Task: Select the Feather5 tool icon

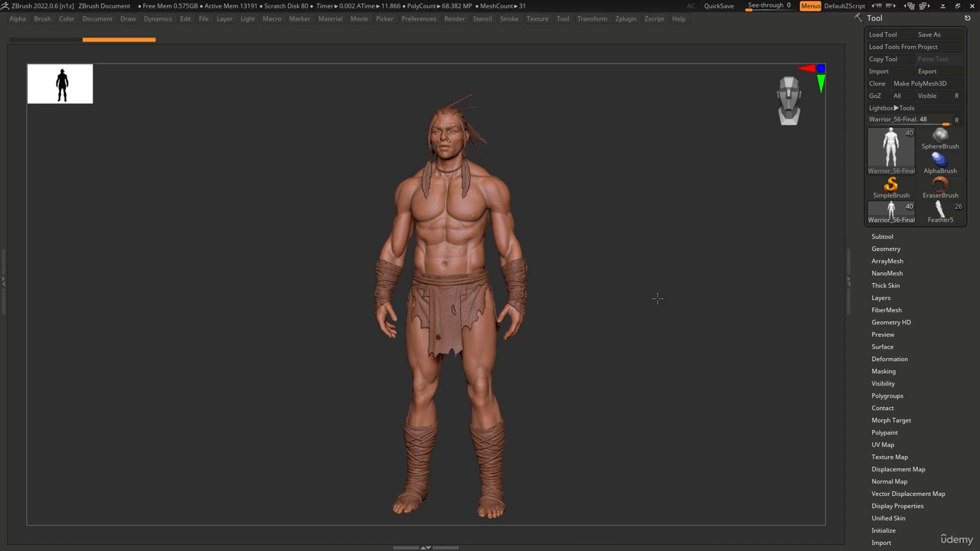Action: pos(940,209)
